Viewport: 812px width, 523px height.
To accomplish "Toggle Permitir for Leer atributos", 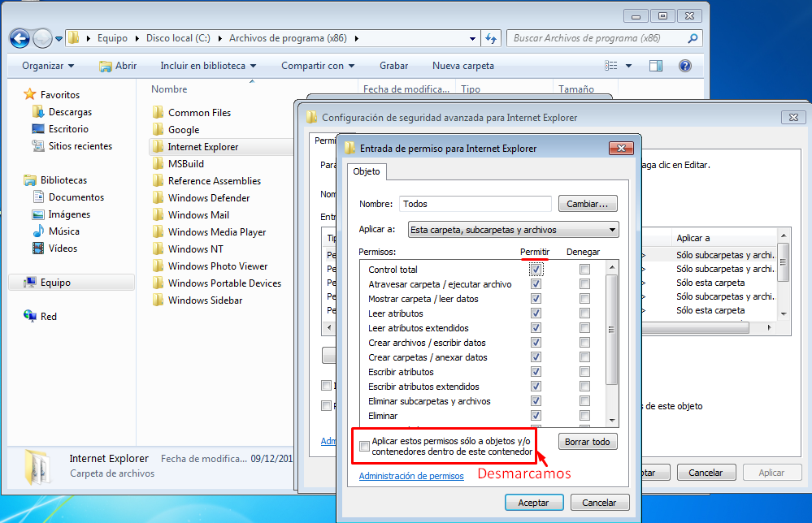I will [536, 313].
